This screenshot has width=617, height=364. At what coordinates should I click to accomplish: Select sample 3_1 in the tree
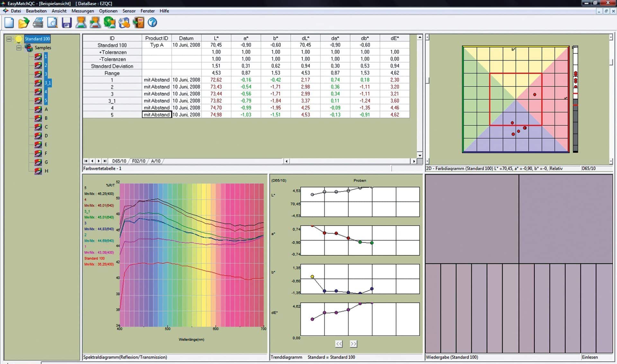[48, 83]
